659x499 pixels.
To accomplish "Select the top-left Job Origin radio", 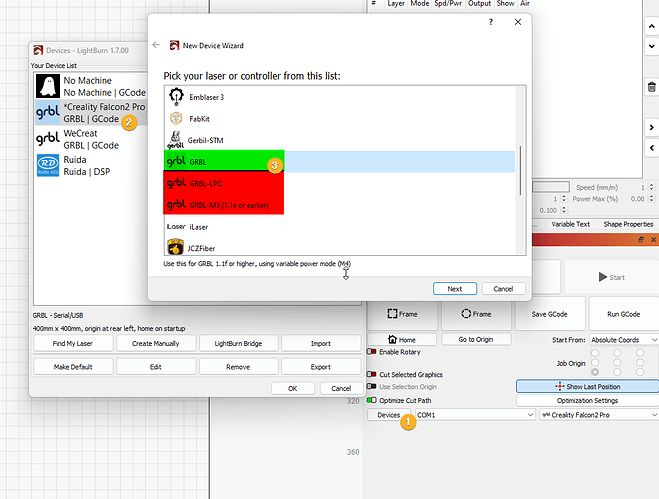I will click(595, 352).
